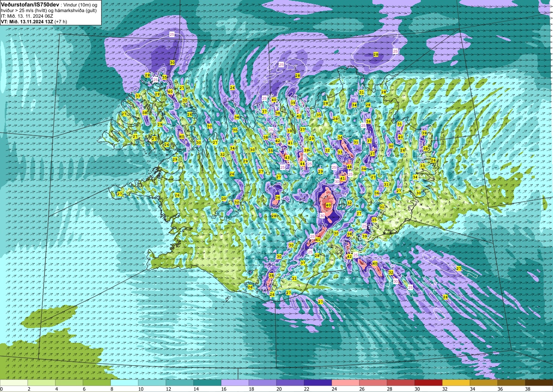Click the yellow gust label 44

302,164
